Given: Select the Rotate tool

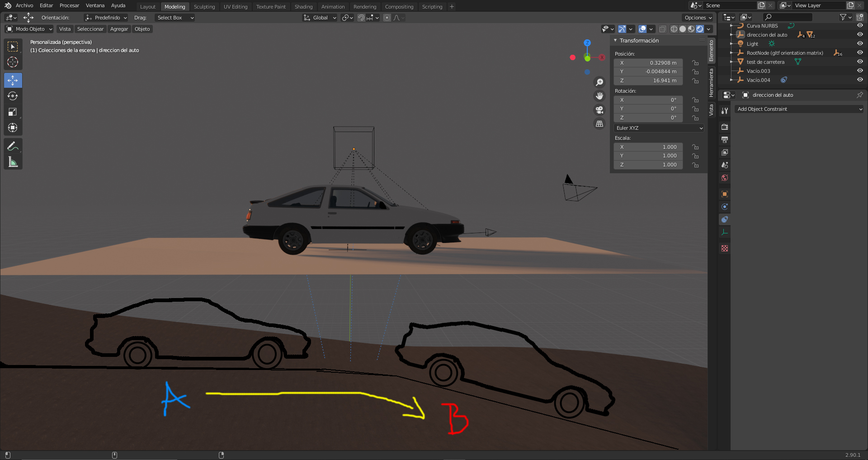Looking at the screenshot, I should click(13, 96).
